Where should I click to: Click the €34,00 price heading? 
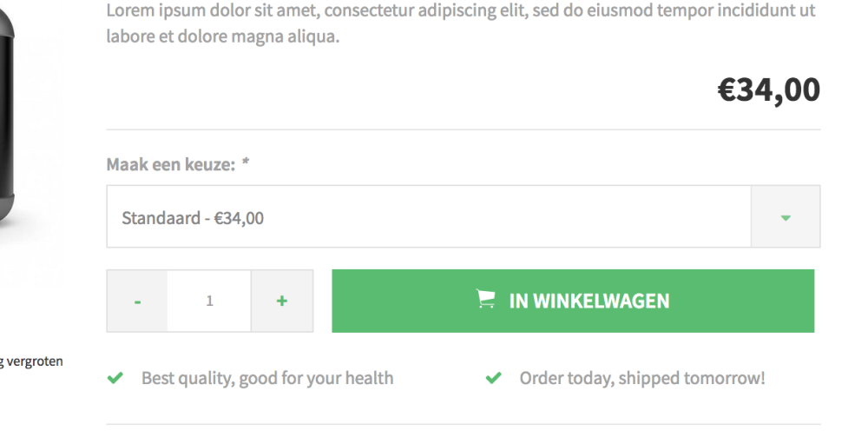[x=768, y=89]
